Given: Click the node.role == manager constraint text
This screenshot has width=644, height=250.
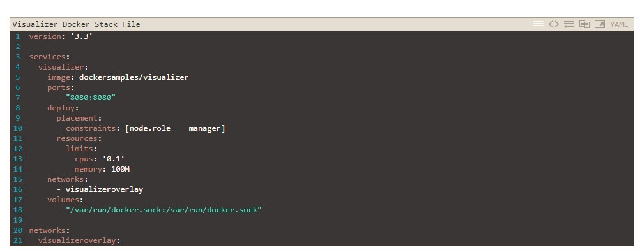Looking at the screenshot, I should 175,128.
